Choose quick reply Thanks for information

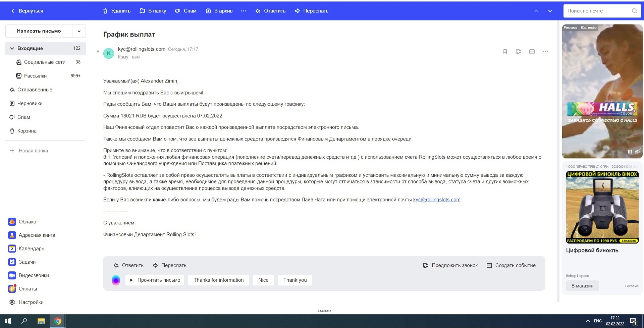click(219, 280)
